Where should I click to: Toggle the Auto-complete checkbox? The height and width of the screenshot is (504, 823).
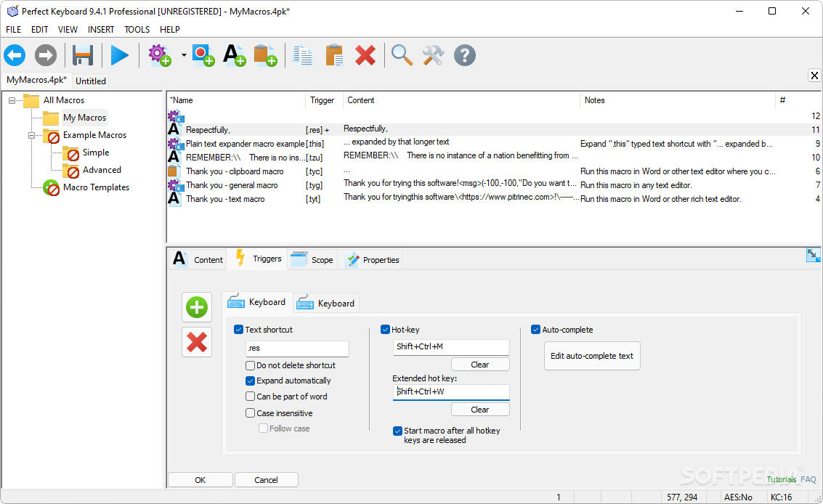(x=536, y=330)
